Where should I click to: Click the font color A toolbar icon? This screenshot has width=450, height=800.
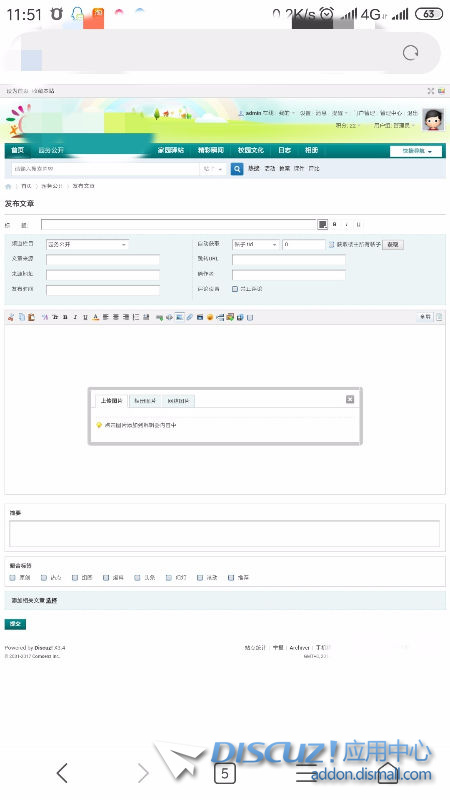[x=95, y=317]
